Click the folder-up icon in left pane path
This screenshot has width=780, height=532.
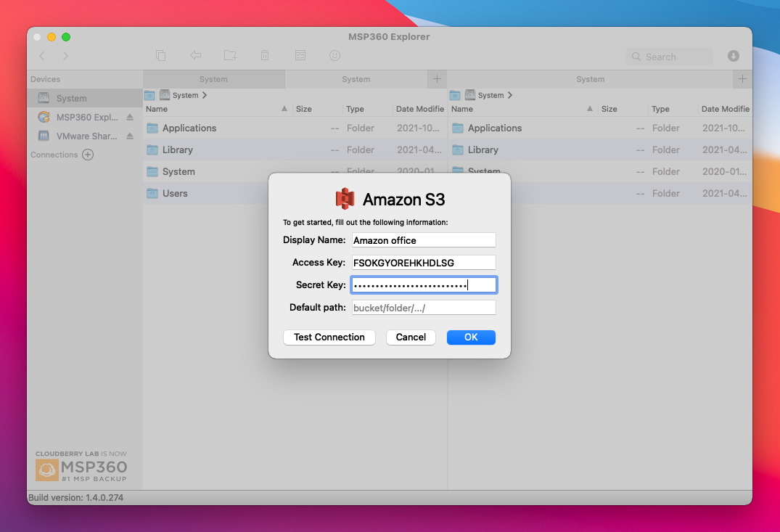point(149,95)
